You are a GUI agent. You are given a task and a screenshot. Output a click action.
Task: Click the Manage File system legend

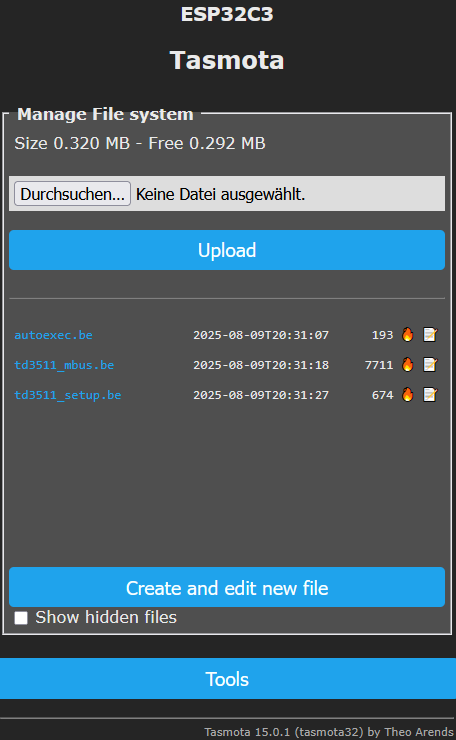click(105, 114)
